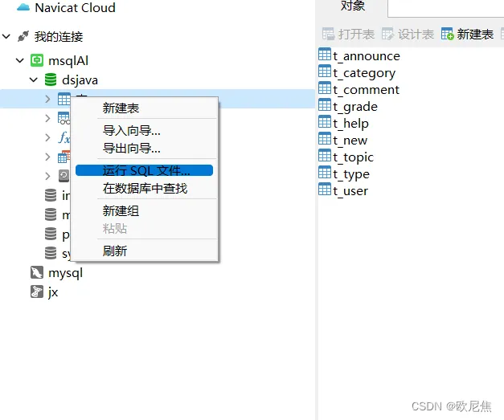Select the t_category table
The image size is (504, 420).
364,74
